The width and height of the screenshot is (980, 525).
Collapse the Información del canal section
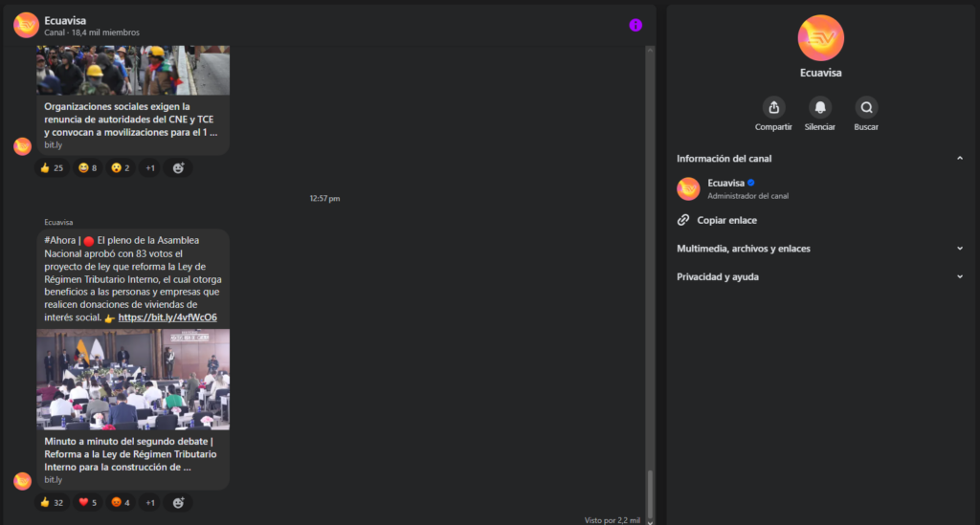click(x=959, y=159)
